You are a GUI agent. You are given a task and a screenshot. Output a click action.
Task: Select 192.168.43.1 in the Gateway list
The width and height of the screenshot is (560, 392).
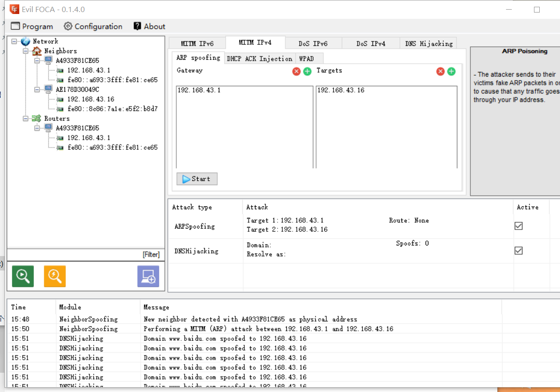coord(200,90)
